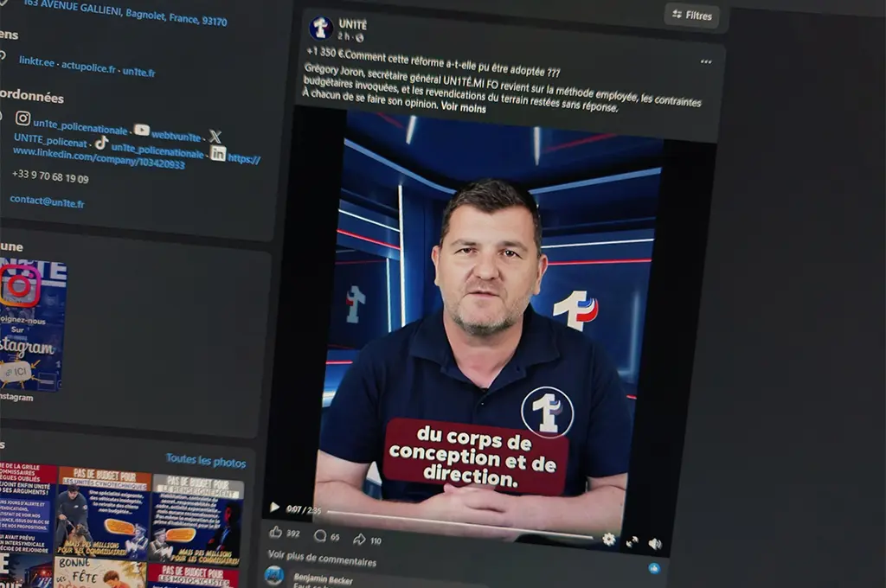Click the YouTube icon
The height and width of the screenshot is (588, 886).
click(142, 131)
